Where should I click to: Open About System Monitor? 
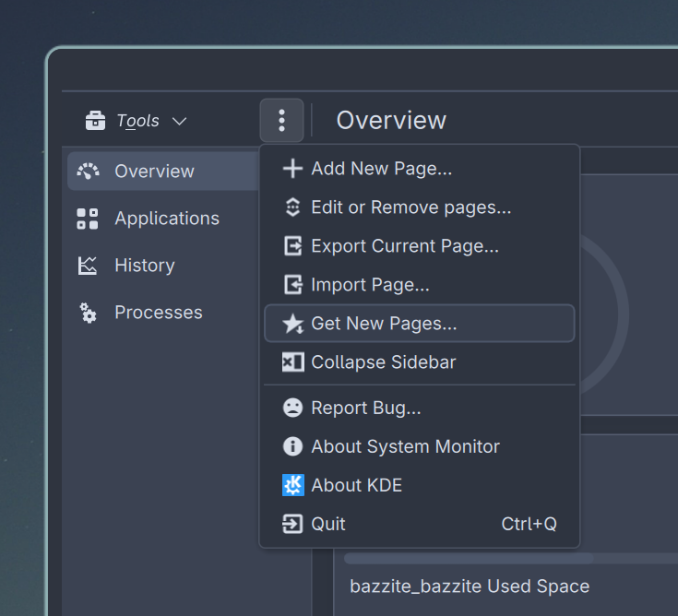(x=405, y=446)
